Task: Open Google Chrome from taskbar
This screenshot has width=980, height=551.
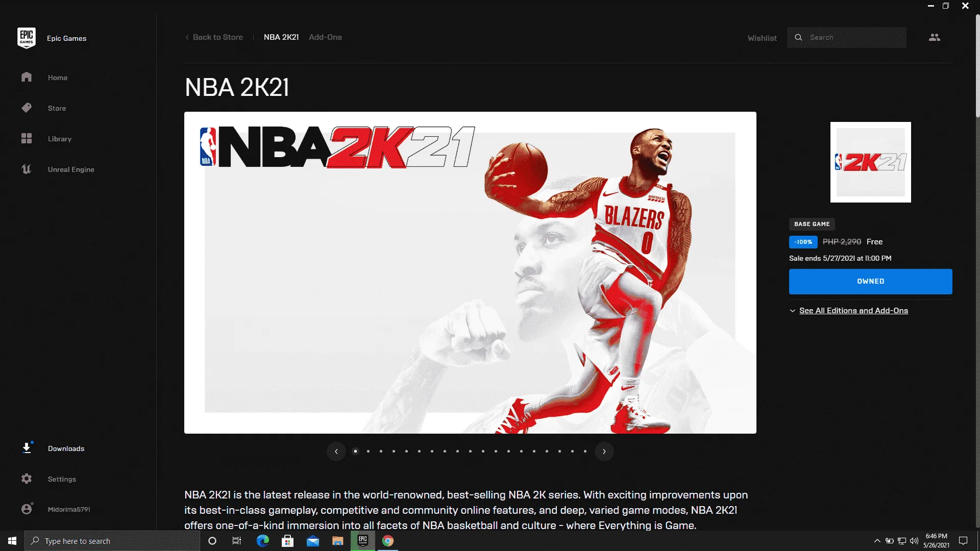Action: (x=388, y=541)
